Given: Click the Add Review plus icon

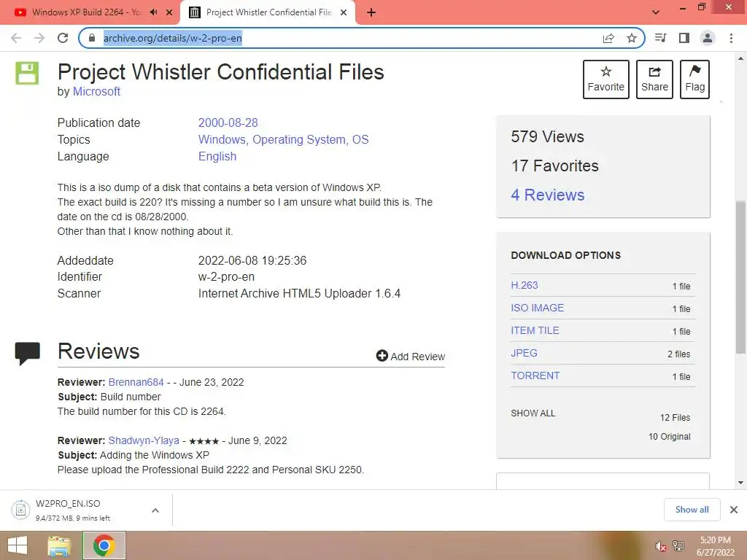Looking at the screenshot, I should (382, 356).
